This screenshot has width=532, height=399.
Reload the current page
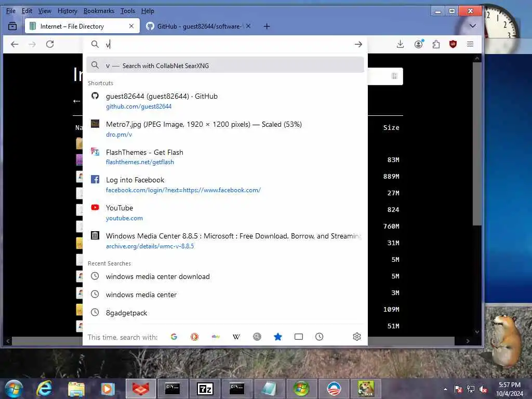[50, 44]
